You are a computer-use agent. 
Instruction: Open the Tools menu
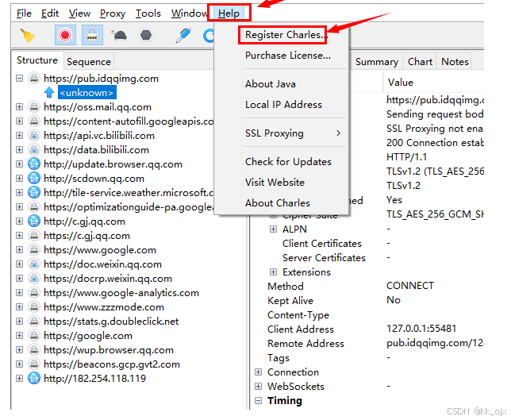point(148,13)
